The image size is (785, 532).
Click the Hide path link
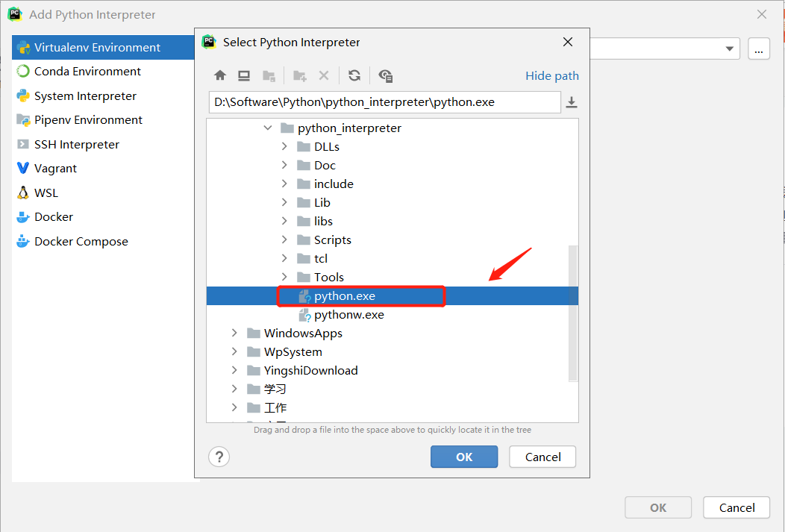[551, 75]
